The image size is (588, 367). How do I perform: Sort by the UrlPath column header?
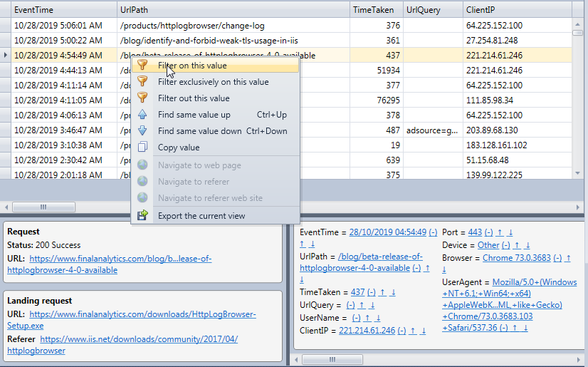tap(233, 10)
